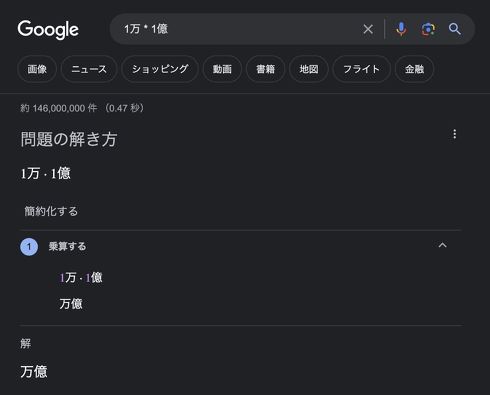The image size is (490, 395).
Task: Open the three-dot options menu
Action: point(455,134)
